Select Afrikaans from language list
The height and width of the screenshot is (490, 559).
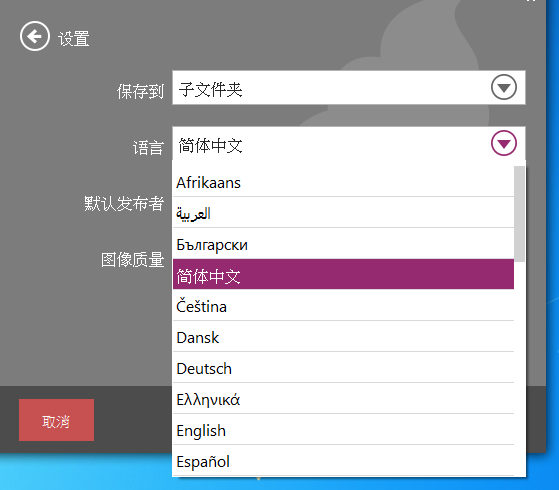(343, 182)
